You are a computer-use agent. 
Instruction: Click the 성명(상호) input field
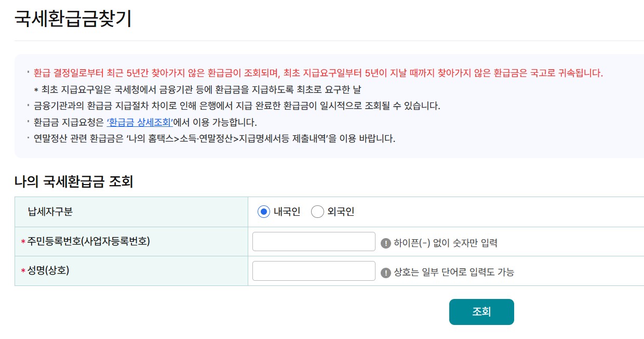coord(314,271)
